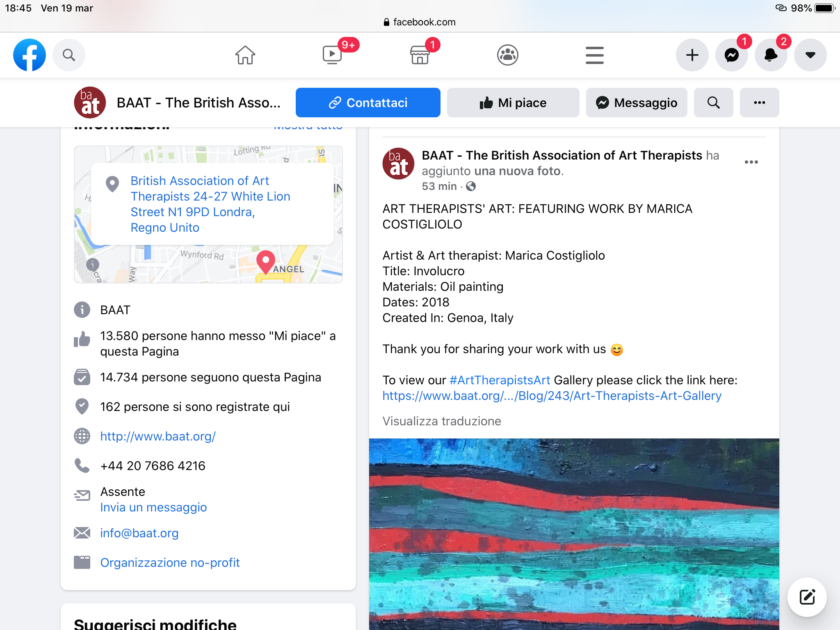Screen dimensions: 840x630
Task: Click the public globe privacy icon
Action: [x=471, y=186]
